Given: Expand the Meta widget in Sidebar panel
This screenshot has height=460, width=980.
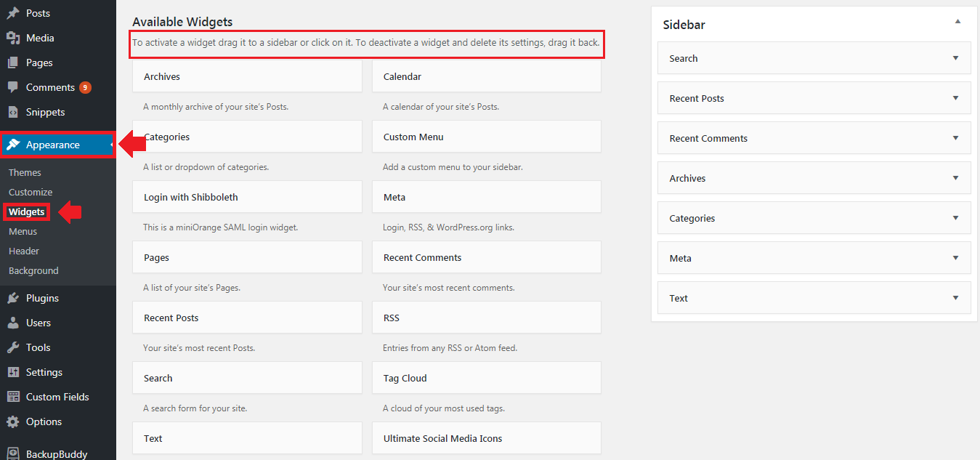Looking at the screenshot, I should pyautogui.click(x=955, y=258).
